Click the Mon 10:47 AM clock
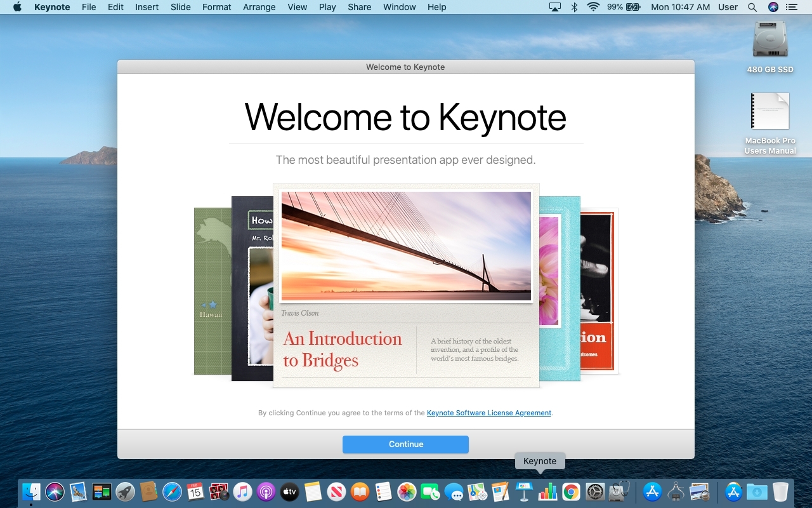The height and width of the screenshot is (508, 812). coord(681,7)
